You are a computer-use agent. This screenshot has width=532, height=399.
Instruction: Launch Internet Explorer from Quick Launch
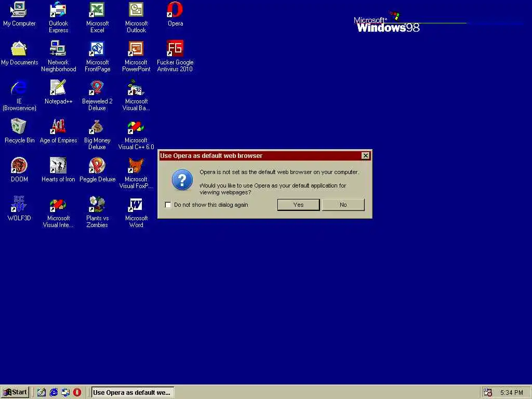[54, 392]
